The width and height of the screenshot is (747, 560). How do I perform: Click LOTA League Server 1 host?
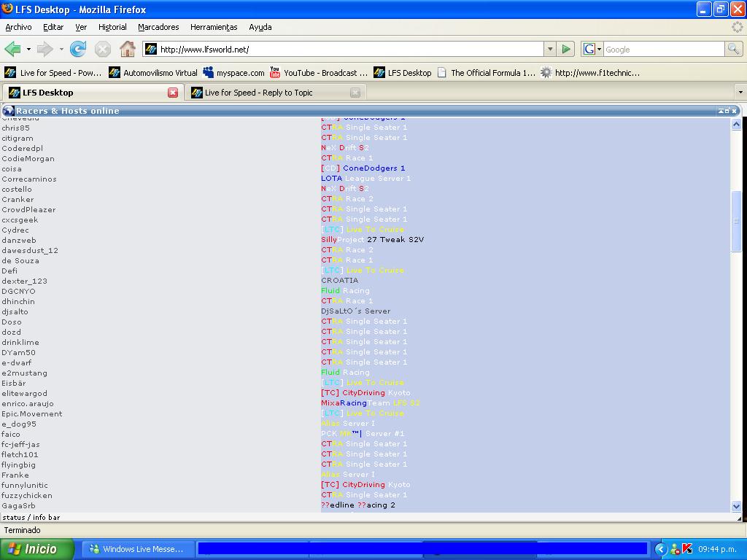pos(366,178)
